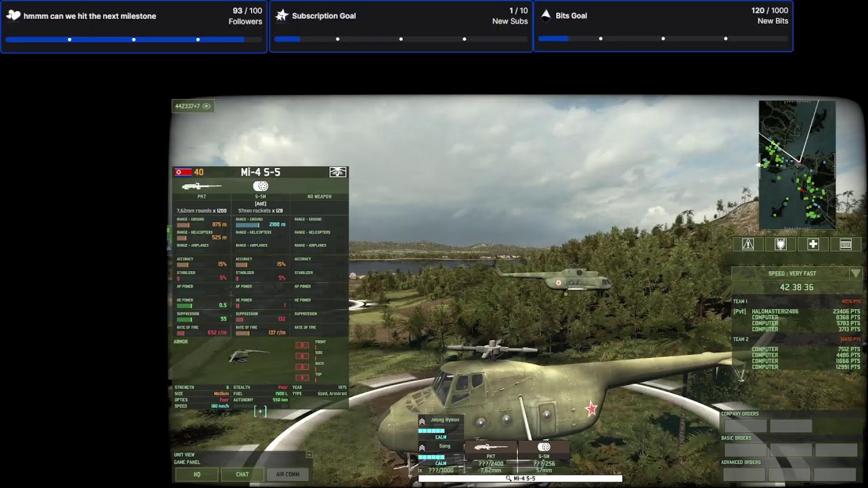The width and height of the screenshot is (868, 488).
Task: Click the minimap in top right
Action: click(797, 165)
